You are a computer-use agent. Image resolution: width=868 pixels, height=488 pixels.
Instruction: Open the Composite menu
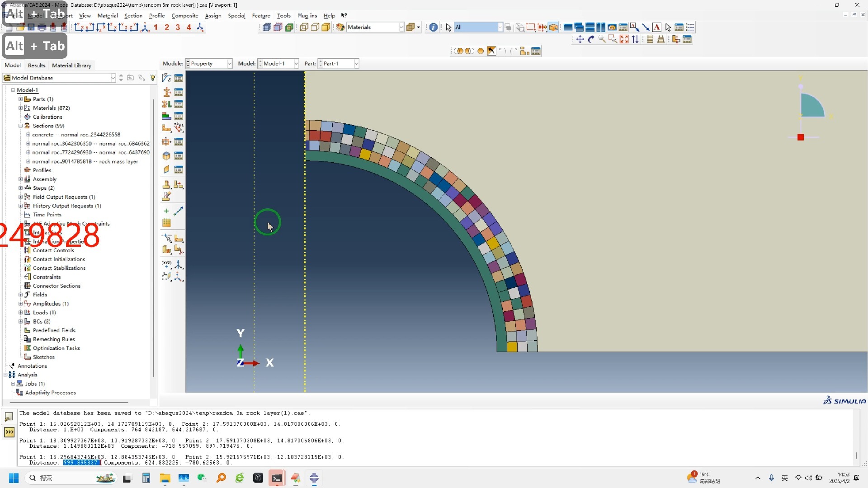tap(184, 16)
